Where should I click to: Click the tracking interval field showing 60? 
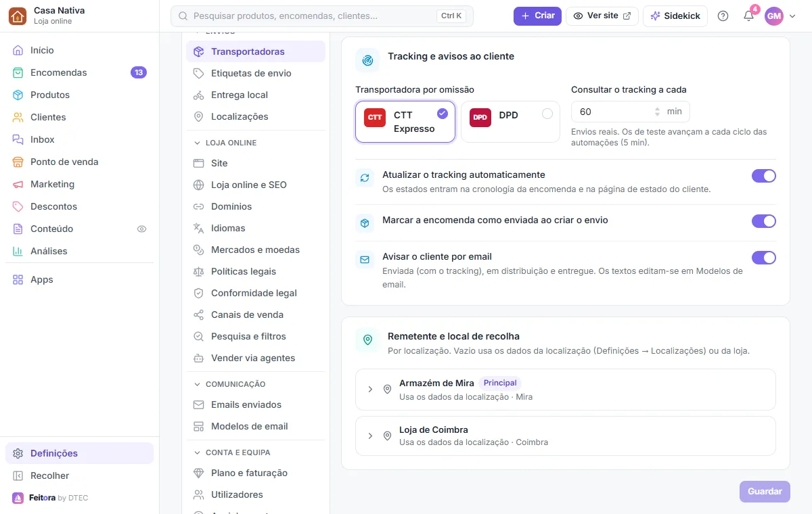tap(631, 112)
